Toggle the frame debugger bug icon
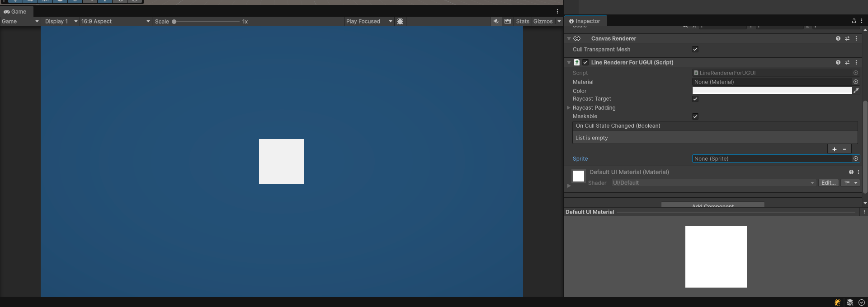 coord(400,21)
